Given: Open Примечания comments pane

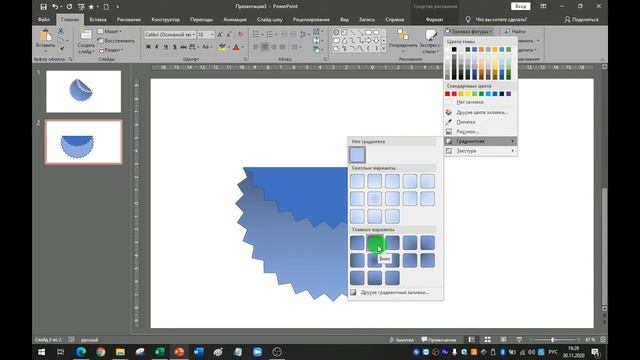Looking at the screenshot, I should coord(439,340).
